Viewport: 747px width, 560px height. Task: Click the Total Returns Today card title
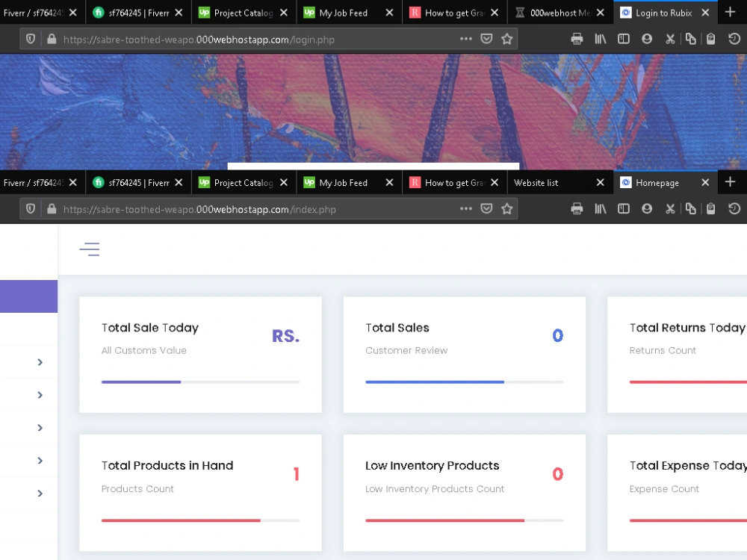click(687, 328)
